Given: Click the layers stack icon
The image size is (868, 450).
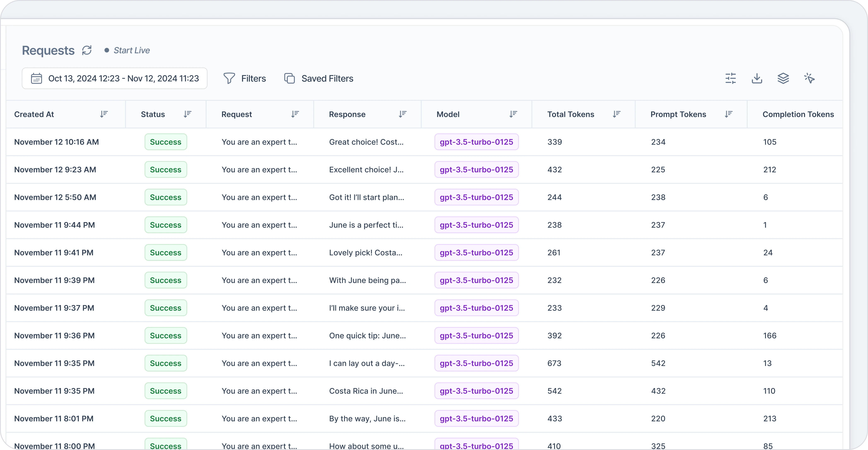Looking at the screenshot, I should click(x=783, y=78).
